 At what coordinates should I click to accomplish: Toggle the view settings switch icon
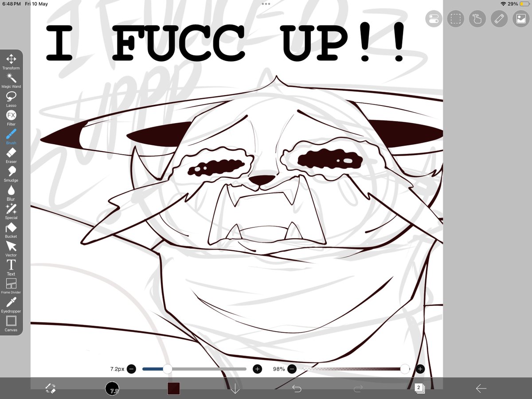[x=434, y=19]
